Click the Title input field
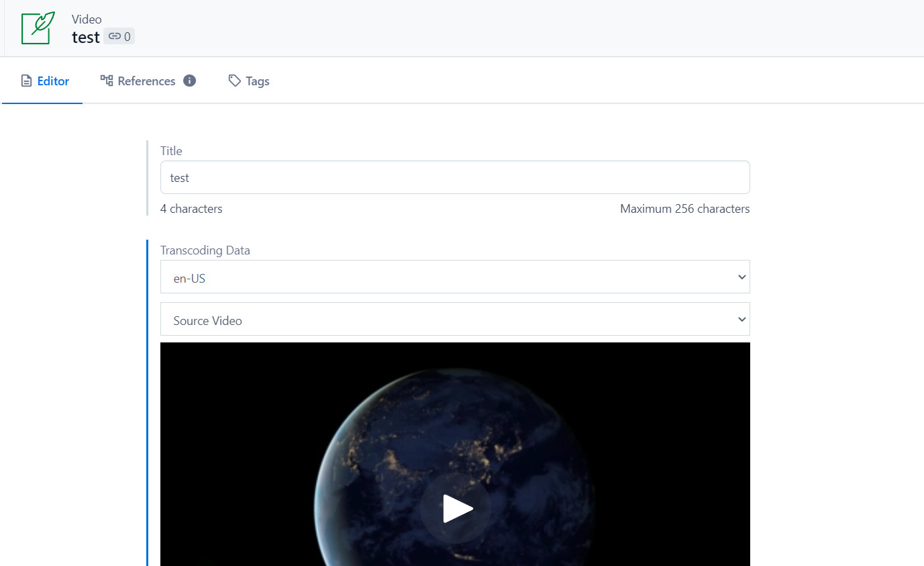924x566 pixels. pos(455,177)
